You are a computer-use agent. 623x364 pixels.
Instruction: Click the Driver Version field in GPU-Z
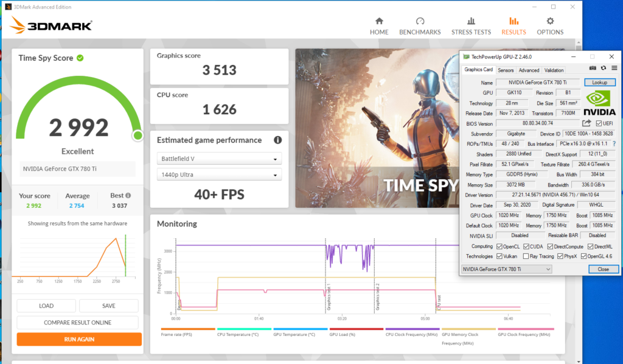(x=555, y=195)
